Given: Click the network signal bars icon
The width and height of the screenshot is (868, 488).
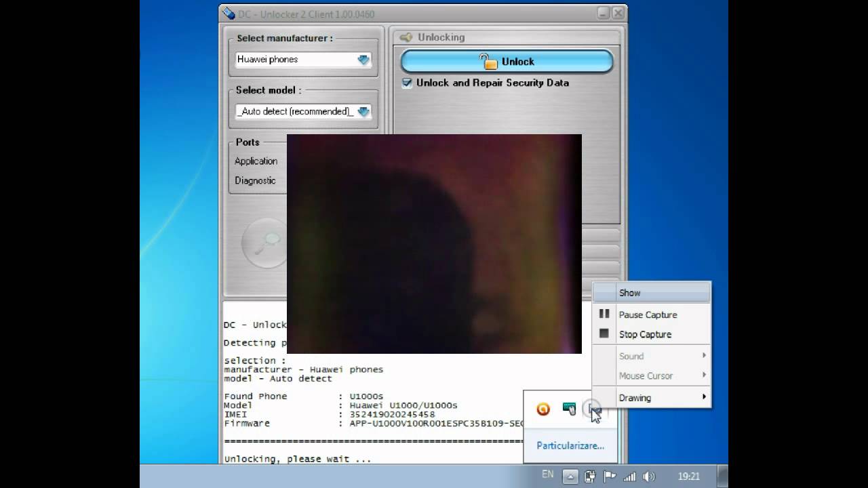Looking at the screenshot, I should (x=630, y=476).
